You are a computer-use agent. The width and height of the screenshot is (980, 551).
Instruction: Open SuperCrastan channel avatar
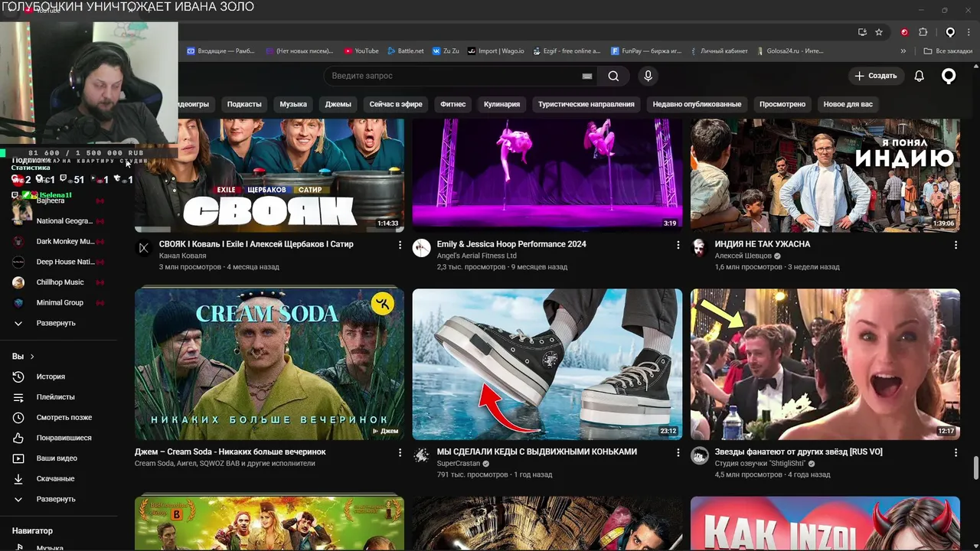tap(421, 455)
